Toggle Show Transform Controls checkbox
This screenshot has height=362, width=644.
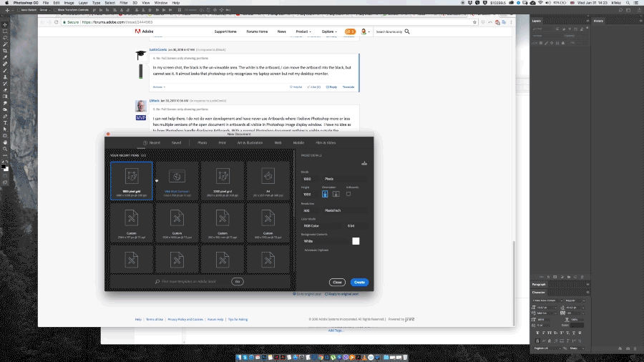55,10
